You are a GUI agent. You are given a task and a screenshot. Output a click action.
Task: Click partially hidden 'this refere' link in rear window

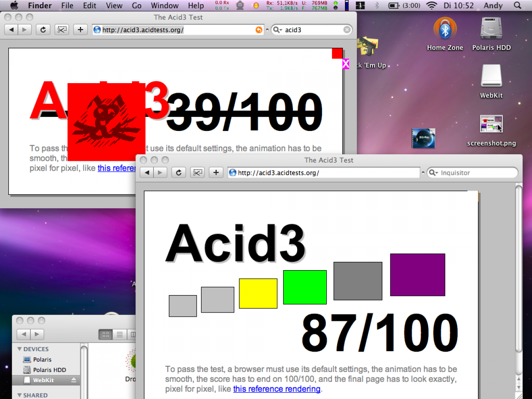[x=116, y=168]
